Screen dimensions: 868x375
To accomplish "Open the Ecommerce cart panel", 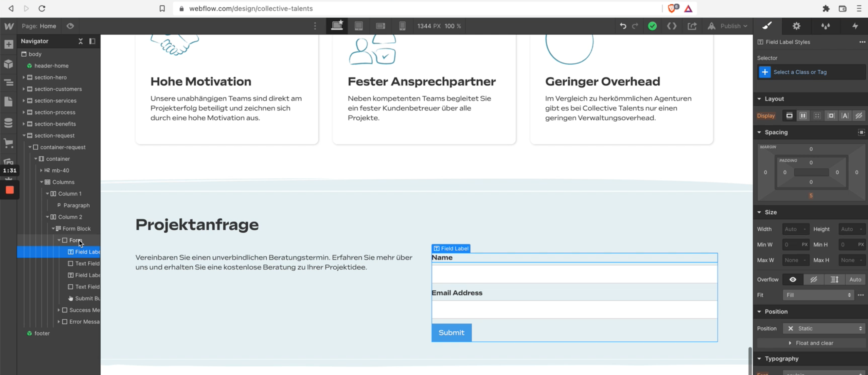I will (x=8, y=143).
